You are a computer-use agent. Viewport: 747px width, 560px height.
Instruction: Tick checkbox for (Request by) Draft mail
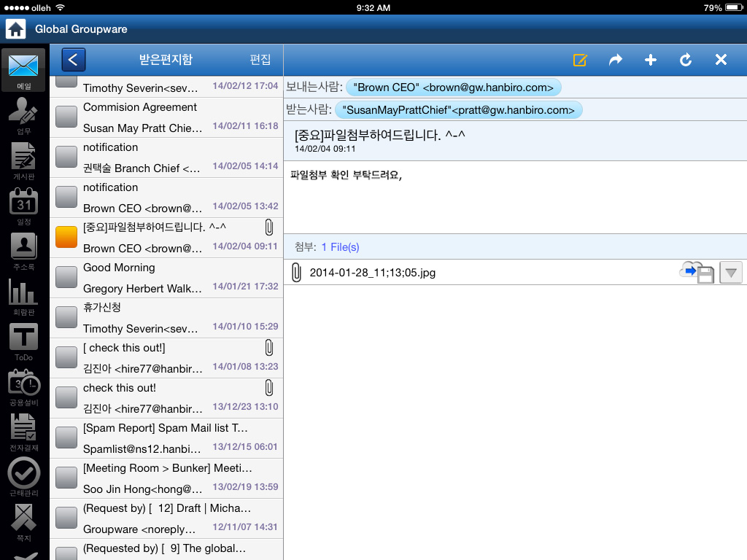pyautogui.click(x=66, y=518)
